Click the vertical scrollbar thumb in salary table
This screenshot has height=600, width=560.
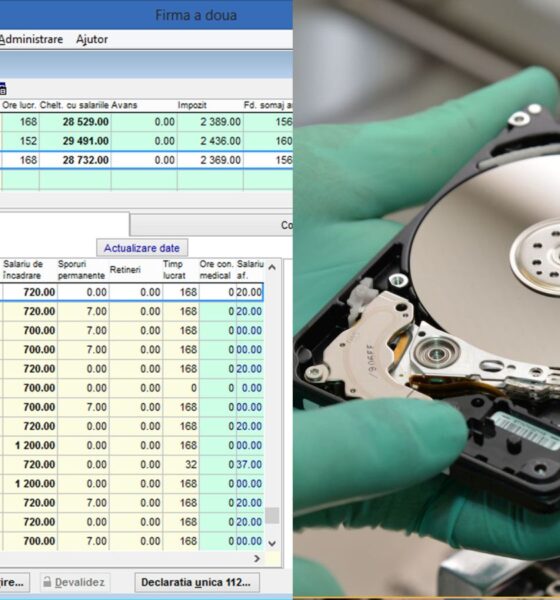pyautogui.click(x=272, y=515)
